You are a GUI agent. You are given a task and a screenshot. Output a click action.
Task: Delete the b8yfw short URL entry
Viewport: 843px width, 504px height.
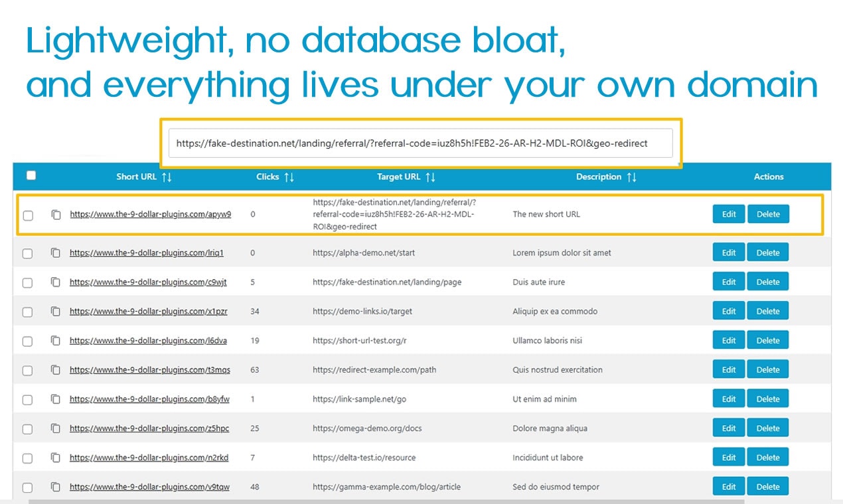tap(768, 399)
